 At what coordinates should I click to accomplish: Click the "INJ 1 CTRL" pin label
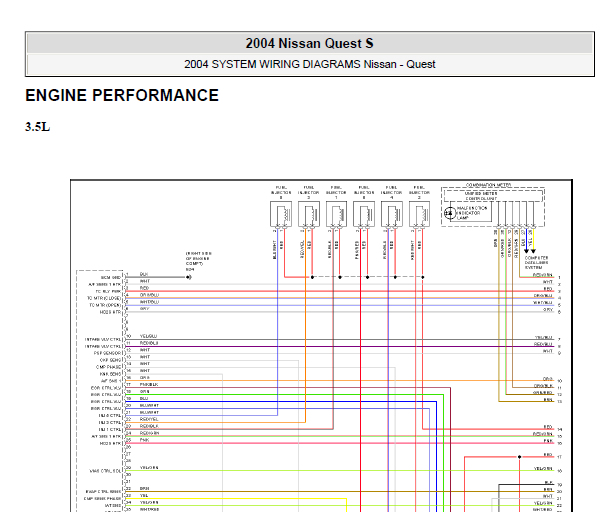[110, 429]
